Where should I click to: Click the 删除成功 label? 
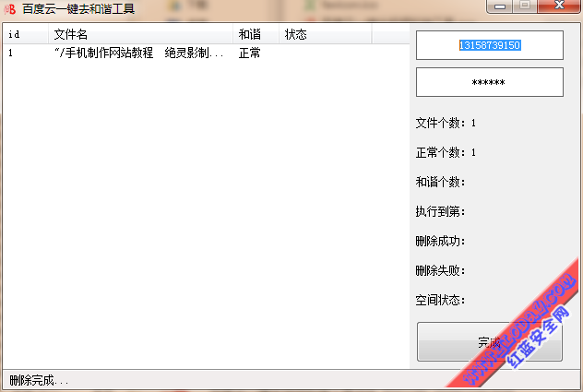[x=440, y=241]
